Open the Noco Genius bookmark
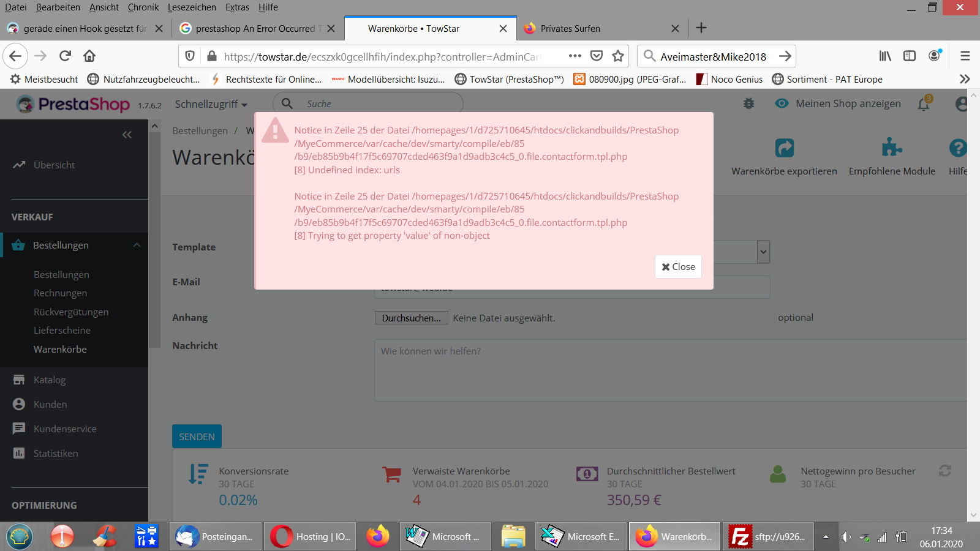 click(729, 79)
